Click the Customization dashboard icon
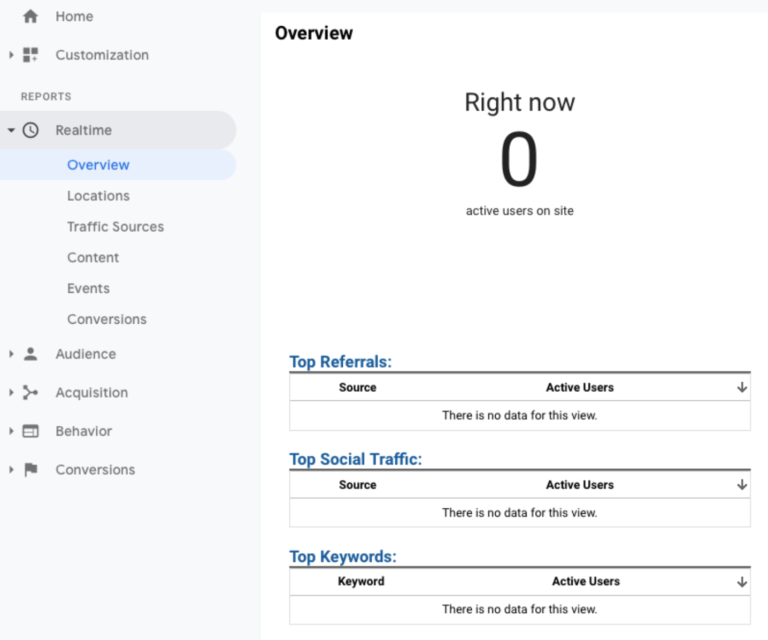This screenshot has height=640, width=768. 30,55
